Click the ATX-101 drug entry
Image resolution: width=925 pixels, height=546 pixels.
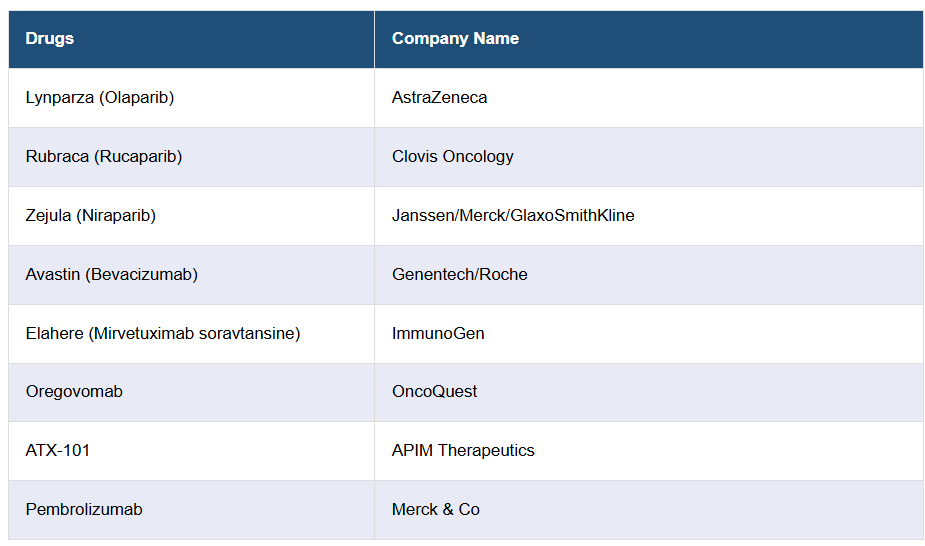(58, 451)
